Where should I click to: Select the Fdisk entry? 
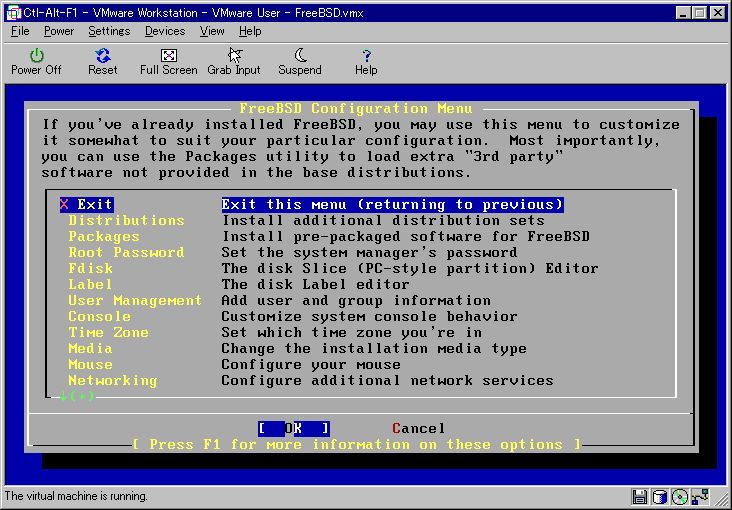point(91,269)
